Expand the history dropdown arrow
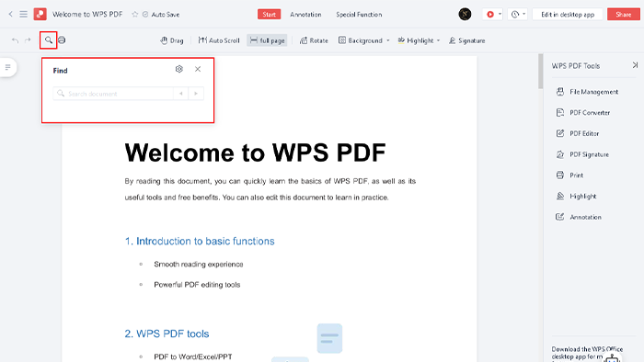The width and height of the screenshot is (644, 362). coord(523,15)
